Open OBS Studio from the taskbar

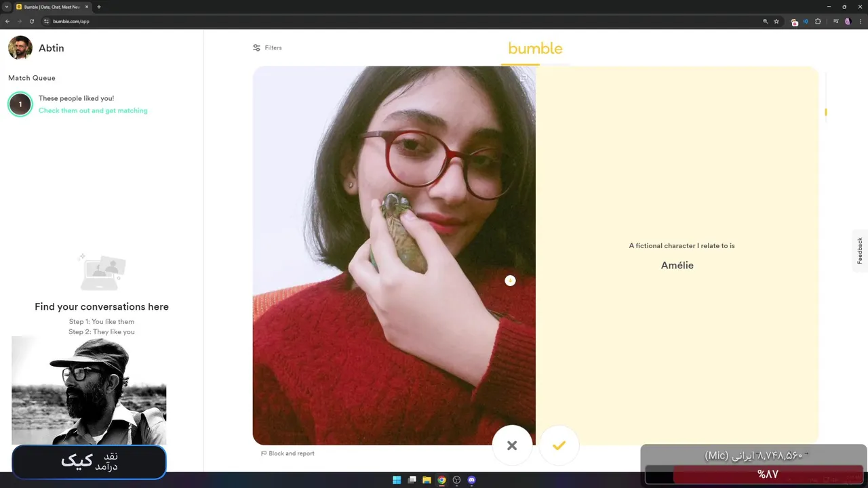[x=456, y=480]
